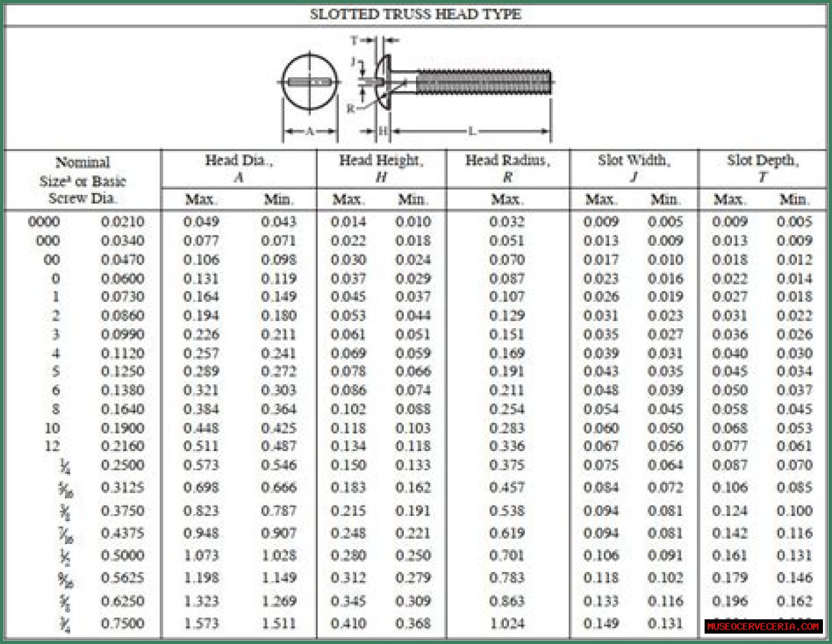The height and width of the screenshot is (644, 832).
Task: Click head height min value "0.368"
Action: point(413,624)
